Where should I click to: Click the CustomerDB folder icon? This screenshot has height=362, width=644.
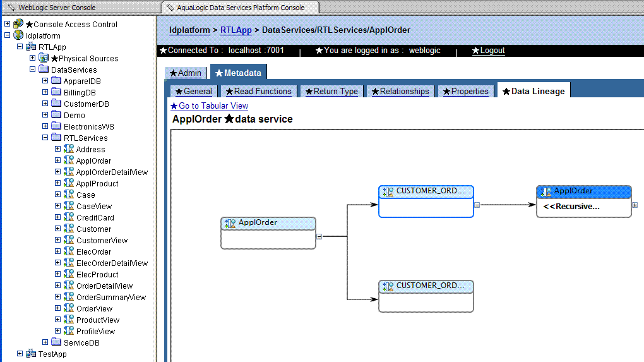point(56,103)
